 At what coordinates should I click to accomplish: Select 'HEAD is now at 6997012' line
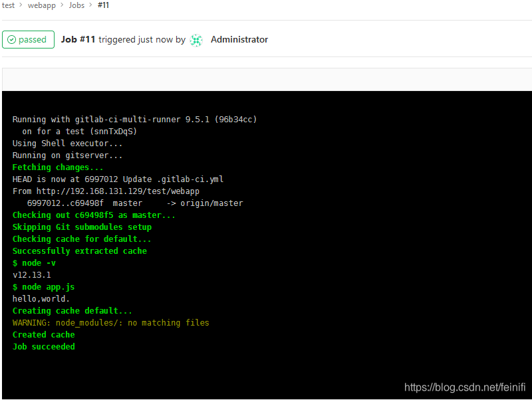tap(118, 179)
